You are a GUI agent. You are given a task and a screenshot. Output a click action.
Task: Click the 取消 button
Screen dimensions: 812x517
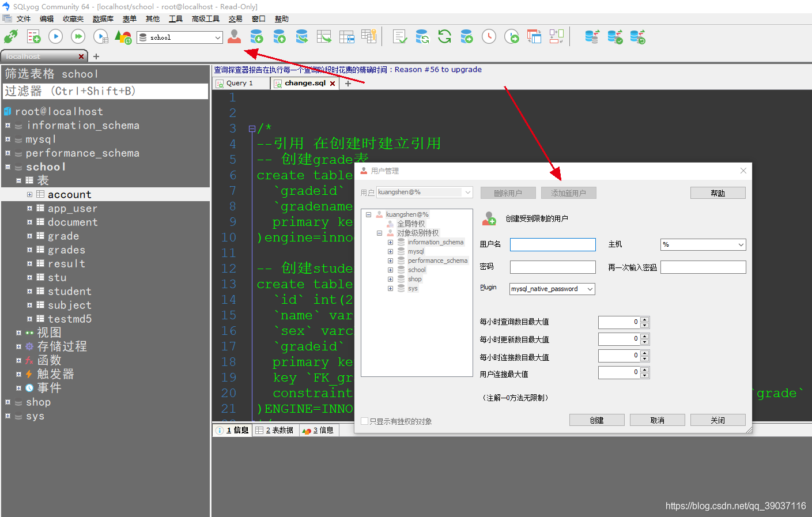pyautogui.click(x=658, y=420)
